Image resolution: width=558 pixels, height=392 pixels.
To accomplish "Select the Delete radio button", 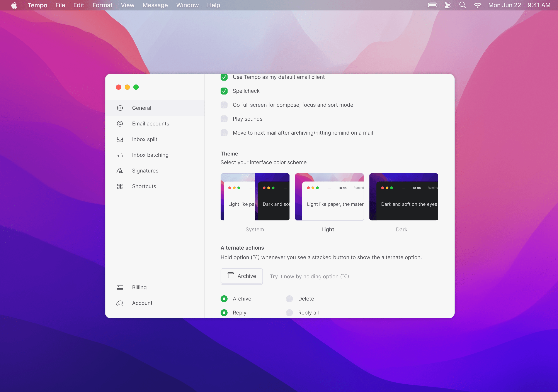I will 289,299.
